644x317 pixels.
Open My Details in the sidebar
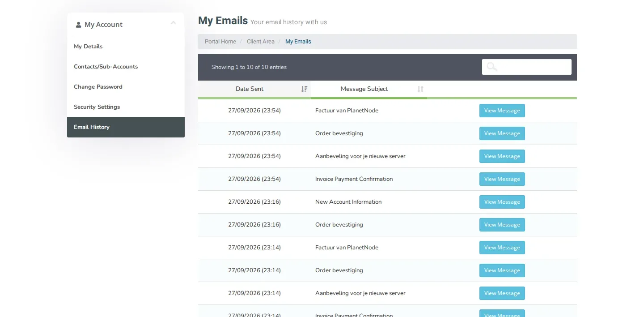pyautogui.click(x=126, y=47)
